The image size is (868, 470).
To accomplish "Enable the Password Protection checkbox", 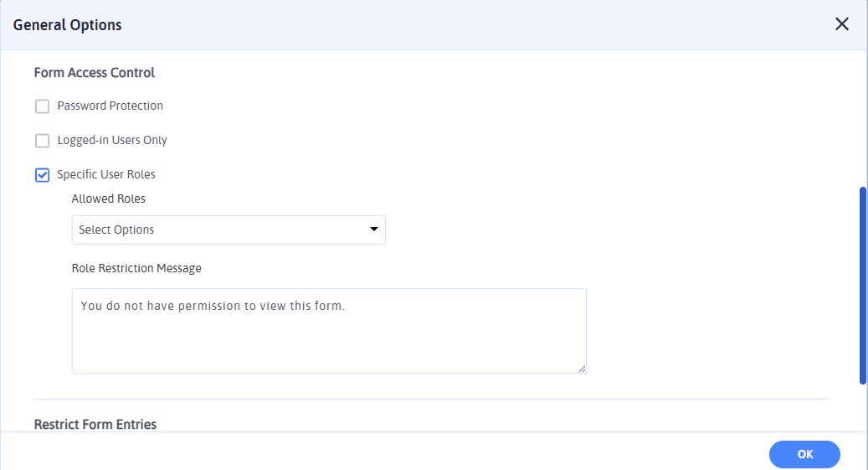I will [43, 106].
